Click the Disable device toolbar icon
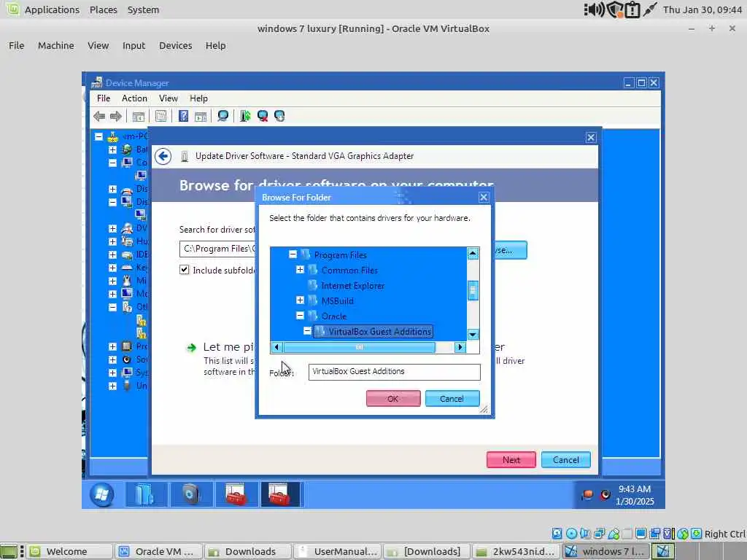Viewport: 747px width, 560px height. 279,116
